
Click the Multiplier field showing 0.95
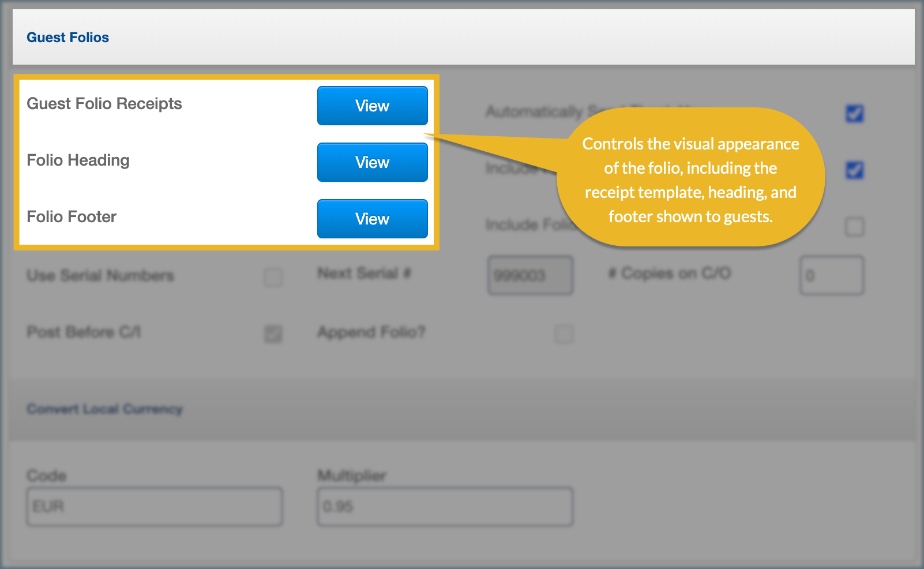click(445, 506)
